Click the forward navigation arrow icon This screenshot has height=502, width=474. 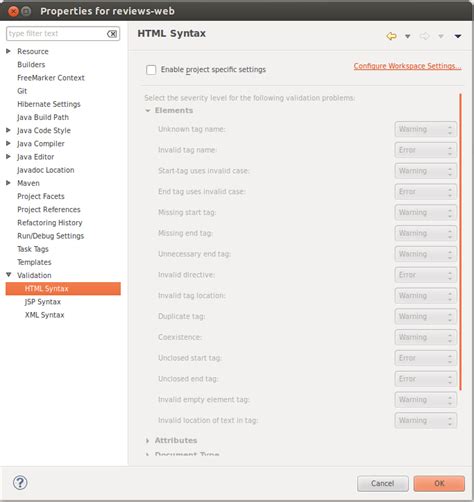click(x=424, y=36)
